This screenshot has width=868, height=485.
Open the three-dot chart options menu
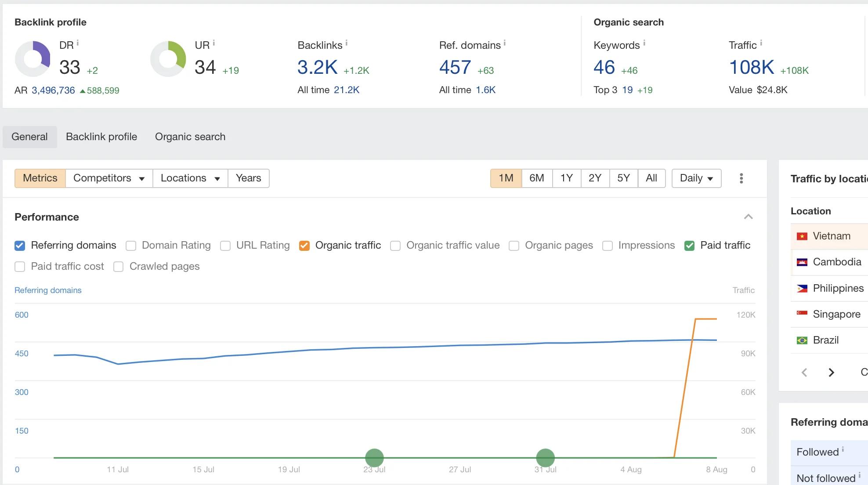tap(741, 178)
